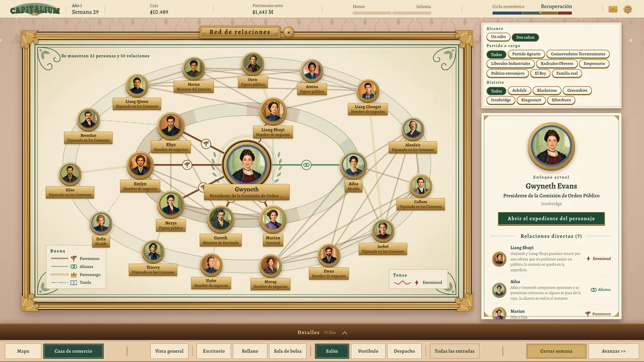
Task: Close the Red de relaciones window
Action: (x=289, y=32)
